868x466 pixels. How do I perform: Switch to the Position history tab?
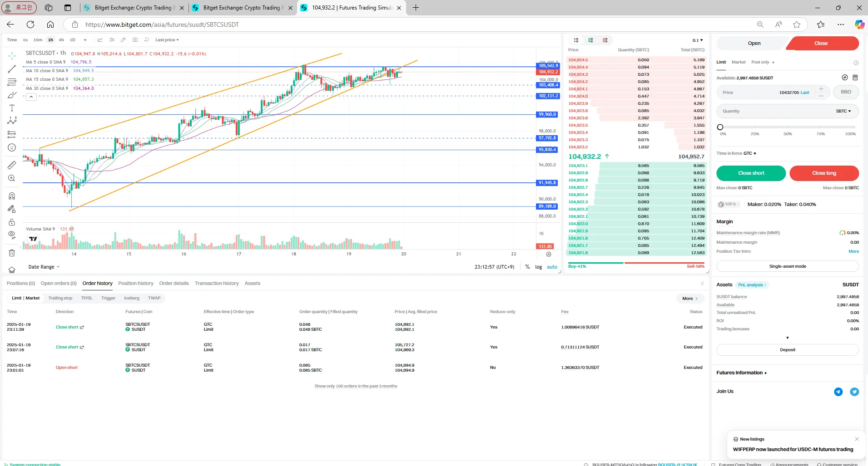[x=135, y=283]
